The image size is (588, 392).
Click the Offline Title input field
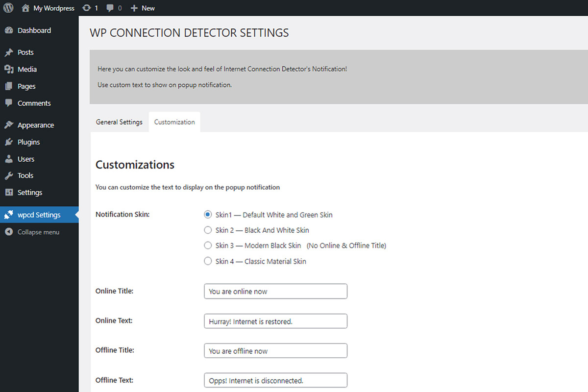(275, 351)
